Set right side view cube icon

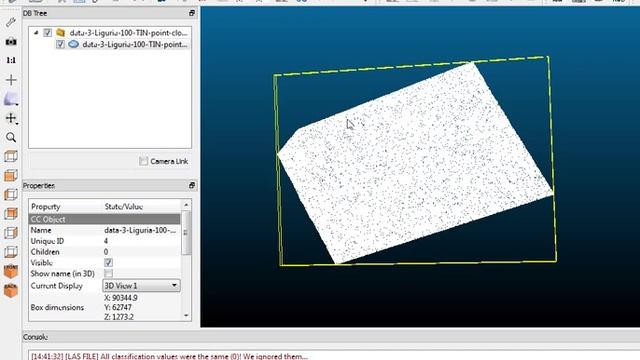11,233
